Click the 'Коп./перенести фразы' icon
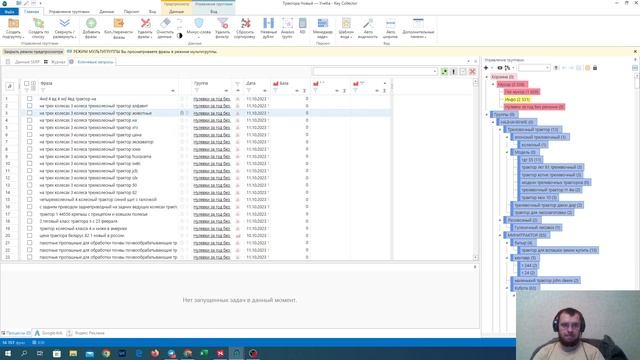640x360 pixels. (118, 23)
